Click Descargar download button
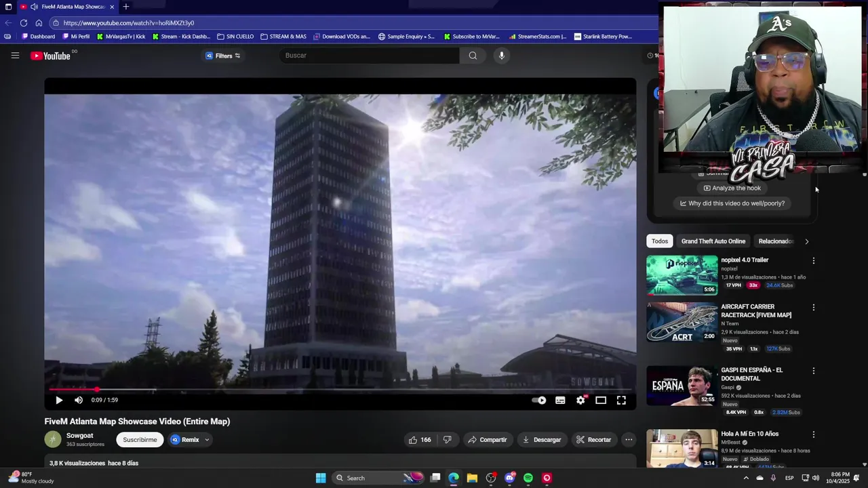This screenshot has height=488, width=868. pyautogui.click(x=541, y=440)
